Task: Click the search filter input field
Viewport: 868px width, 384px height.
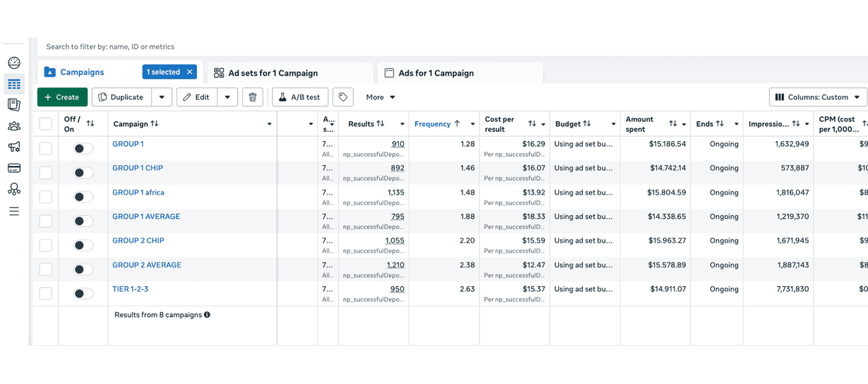Action: point(269,47)
